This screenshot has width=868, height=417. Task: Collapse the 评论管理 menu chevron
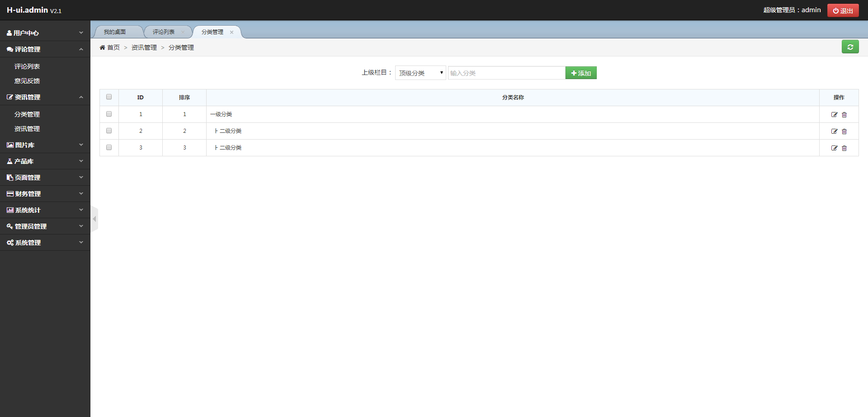81,49
